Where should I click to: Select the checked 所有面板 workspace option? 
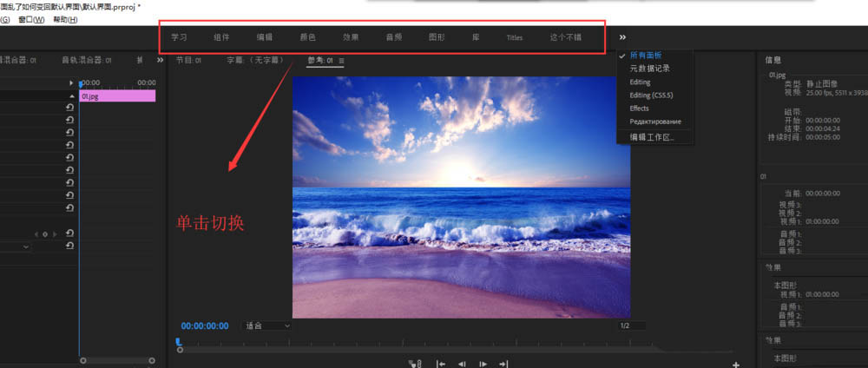click(x=645, y=55)
